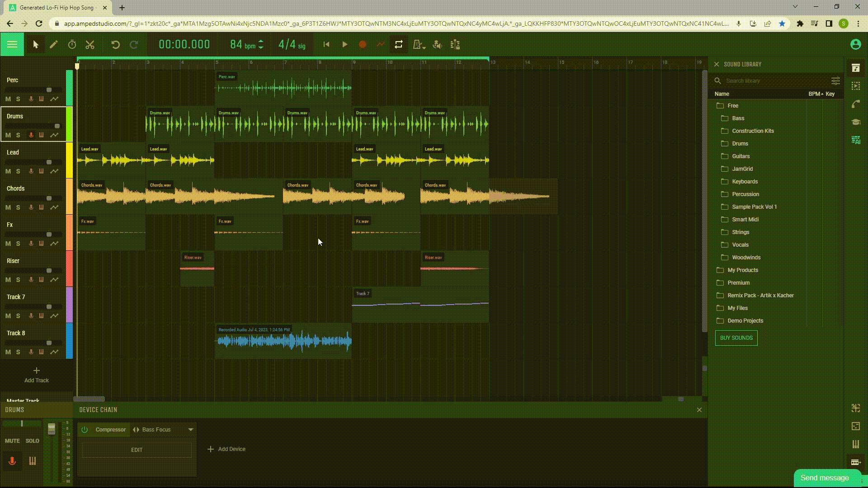Click the Recorded Audio clip on Track 8

283,340
